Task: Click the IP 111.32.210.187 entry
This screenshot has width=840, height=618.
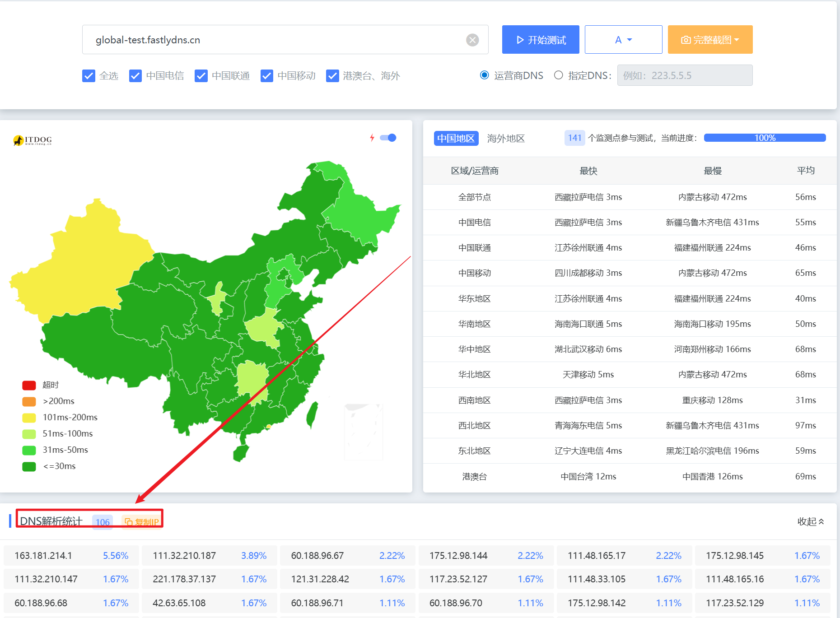Action: coord(210,556)
